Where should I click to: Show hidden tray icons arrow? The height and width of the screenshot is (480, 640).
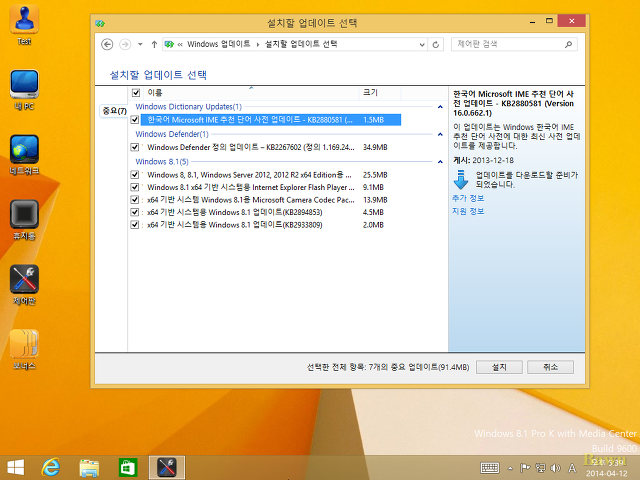[510, 468]
